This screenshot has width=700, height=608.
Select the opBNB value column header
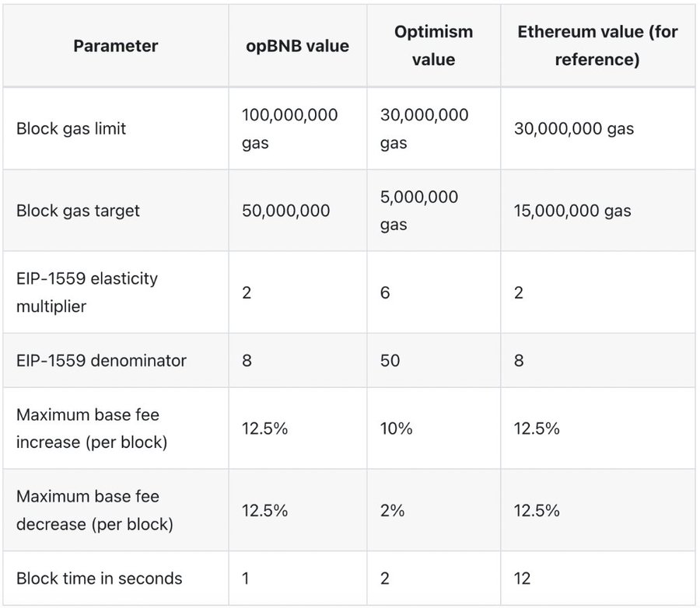click(297, 46)
